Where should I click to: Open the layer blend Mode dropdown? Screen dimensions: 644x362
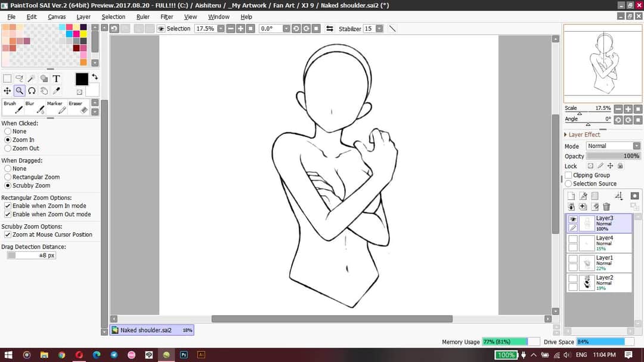[x=613, y=146]
